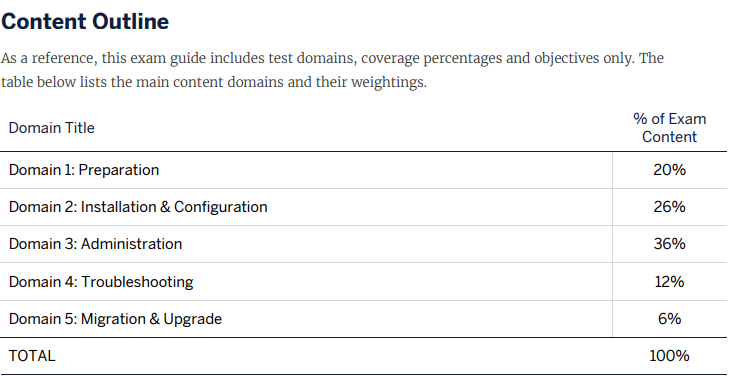
Task: Select the Domain Title column header
Action: pos(52,128)
